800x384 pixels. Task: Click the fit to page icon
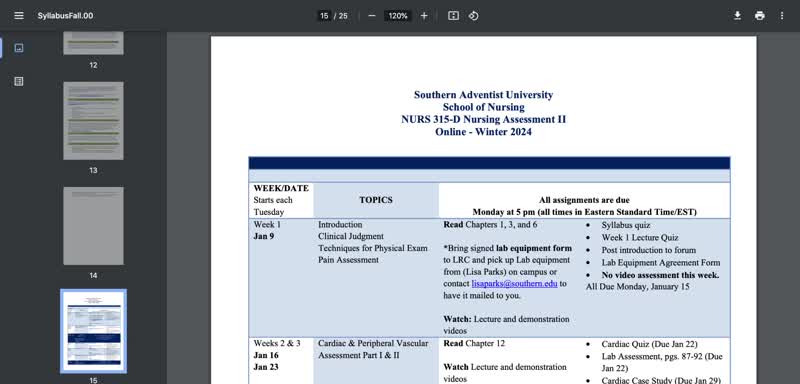(453, 16)
